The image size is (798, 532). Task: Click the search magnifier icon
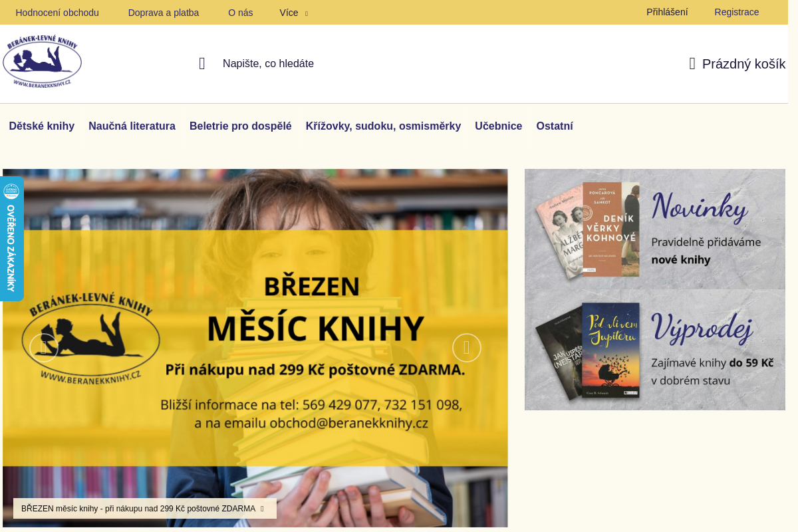coord(202,64)
